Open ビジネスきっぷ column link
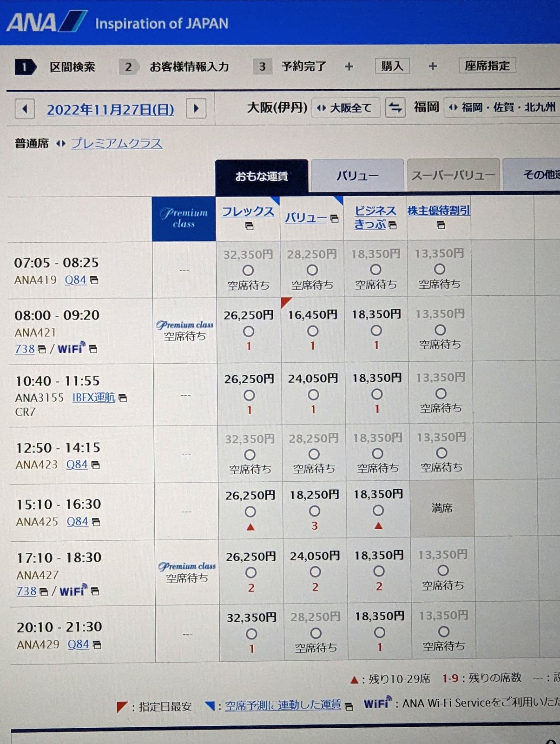The height and width of the screenshot is (744, 560). [375, 218]
